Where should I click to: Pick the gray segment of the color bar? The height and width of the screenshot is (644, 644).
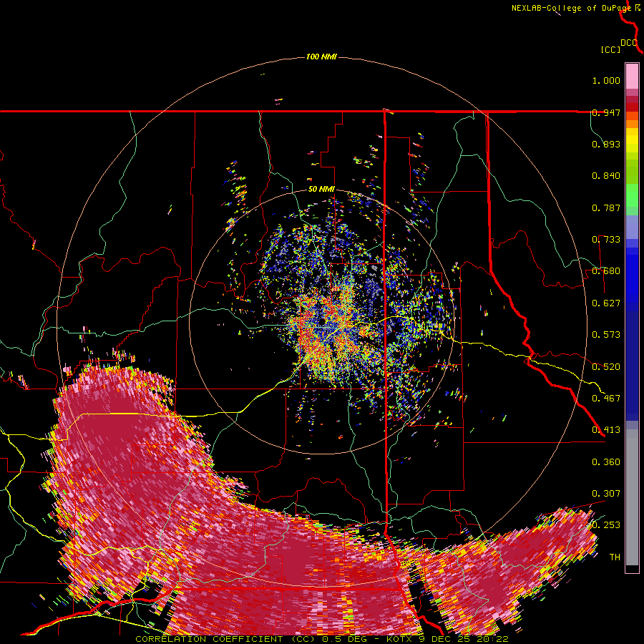[x=632, y=497]
